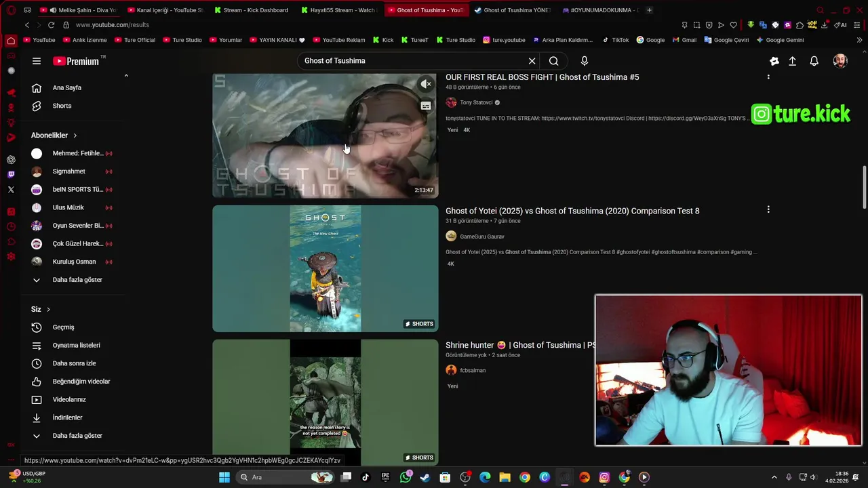The image size is (868, 488).
Task: Show hidden system tray icons
Action: tap(774, 477)
